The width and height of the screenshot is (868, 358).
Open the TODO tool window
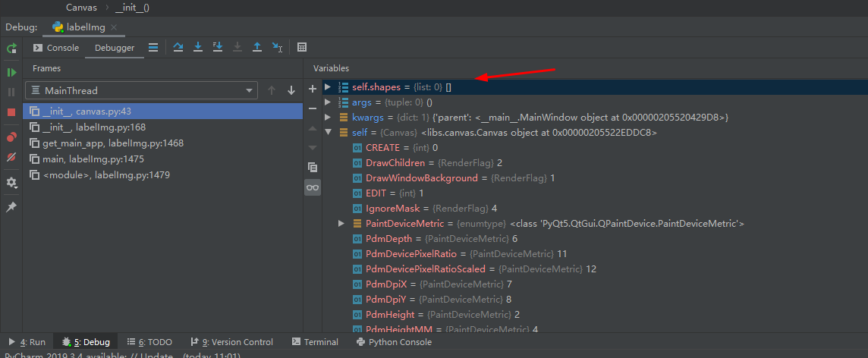pyautogui.click(x=149, y=342)
